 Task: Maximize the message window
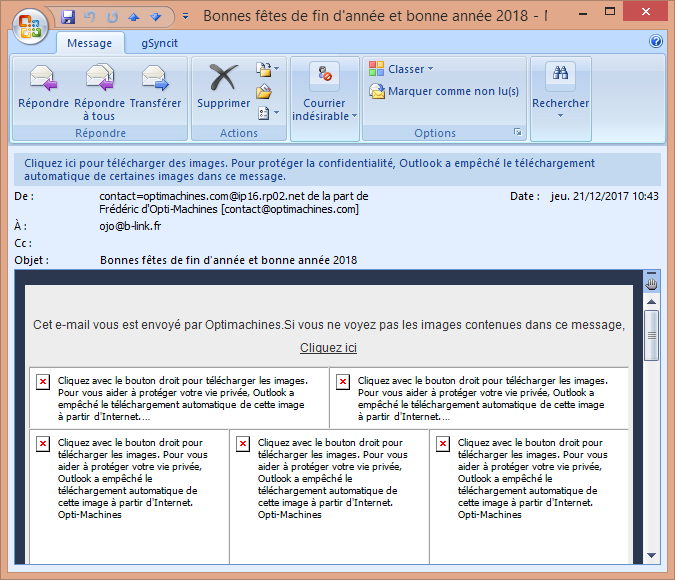click(610, 12)
